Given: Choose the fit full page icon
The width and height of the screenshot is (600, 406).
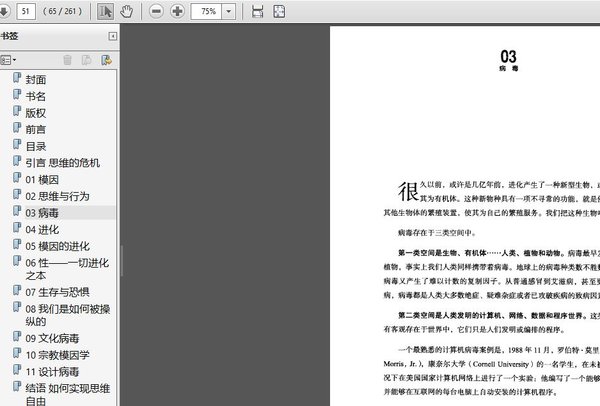Looking at the screenshot, I should pyautogui.click(x=279, y=11).
